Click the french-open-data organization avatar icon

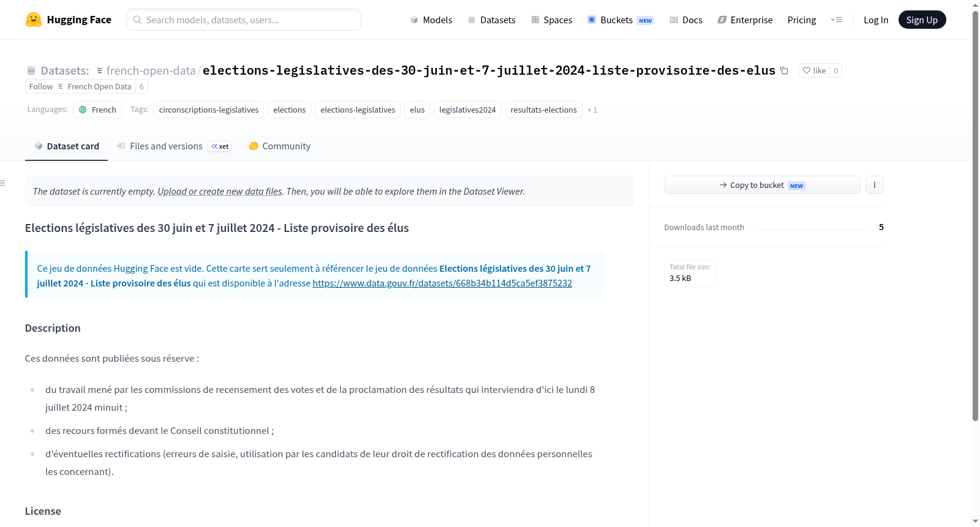pyautogui.click(x=100, y=70)
